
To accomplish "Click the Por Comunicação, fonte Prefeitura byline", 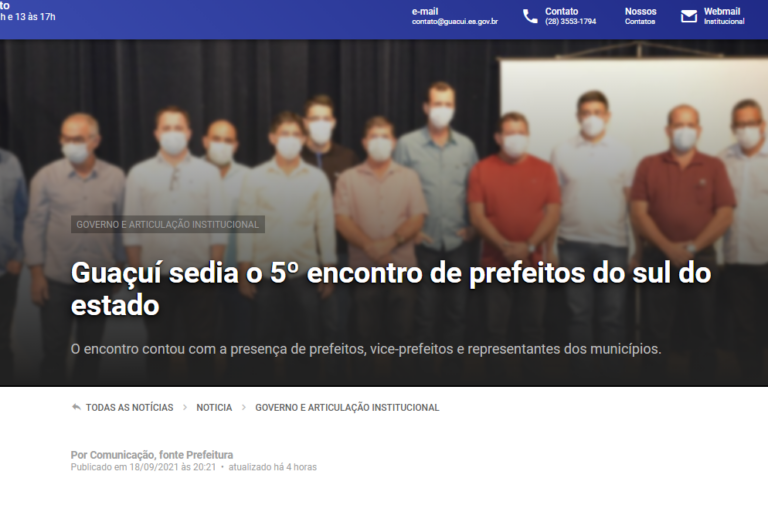I will point(152,455).
